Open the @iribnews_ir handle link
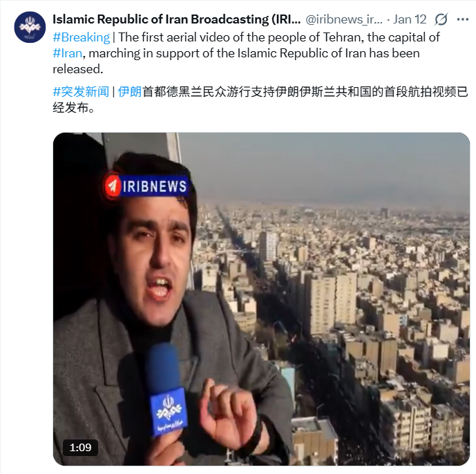The height and width of the screenshot is (474, 476). (x=344, y=19)
